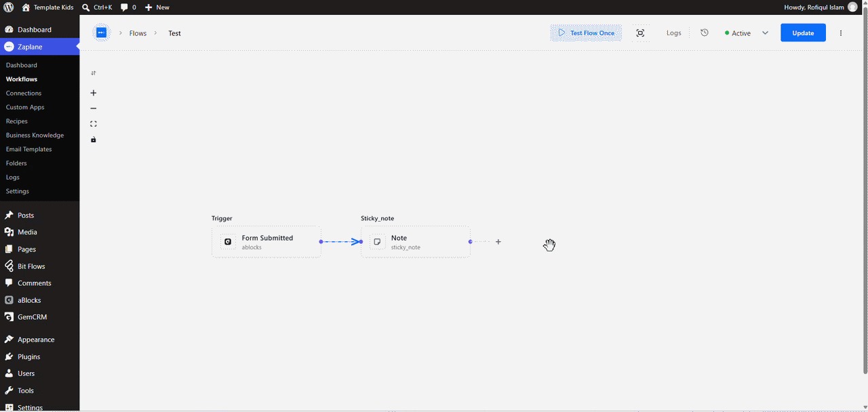
Task: Open Recipes submenu
Action: (17, 121)
